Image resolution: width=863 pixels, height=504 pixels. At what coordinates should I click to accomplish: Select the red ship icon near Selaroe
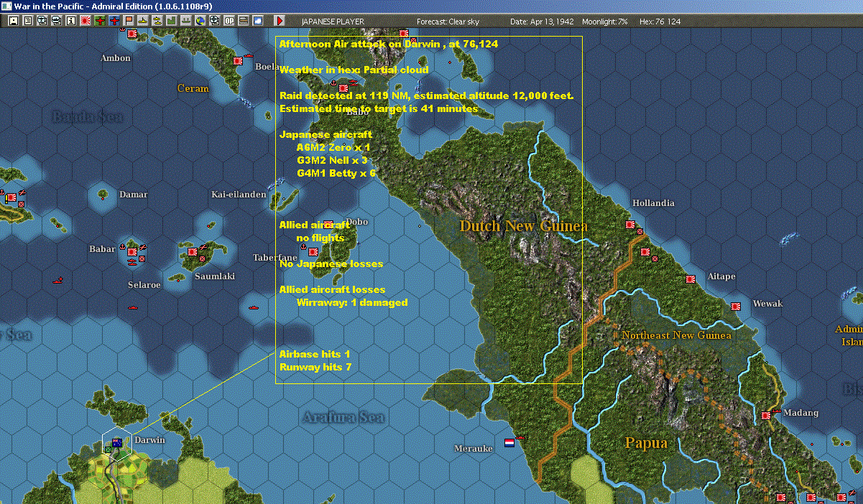(134, 307)
